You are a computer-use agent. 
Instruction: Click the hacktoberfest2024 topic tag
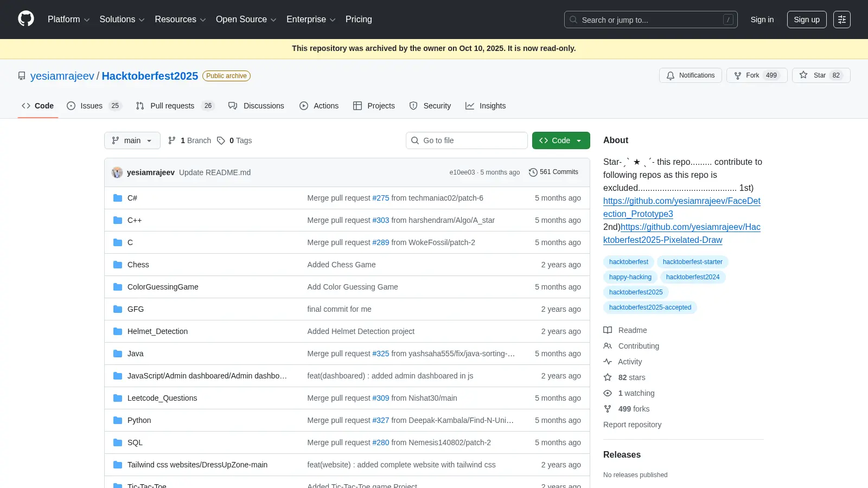pos(693,277)
